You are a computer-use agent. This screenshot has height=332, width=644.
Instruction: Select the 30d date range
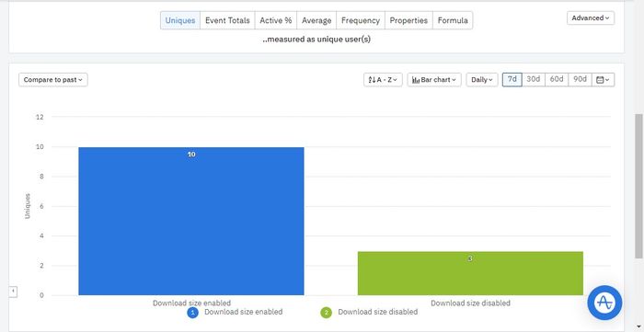pyautogui.click(x=533, y=79)
